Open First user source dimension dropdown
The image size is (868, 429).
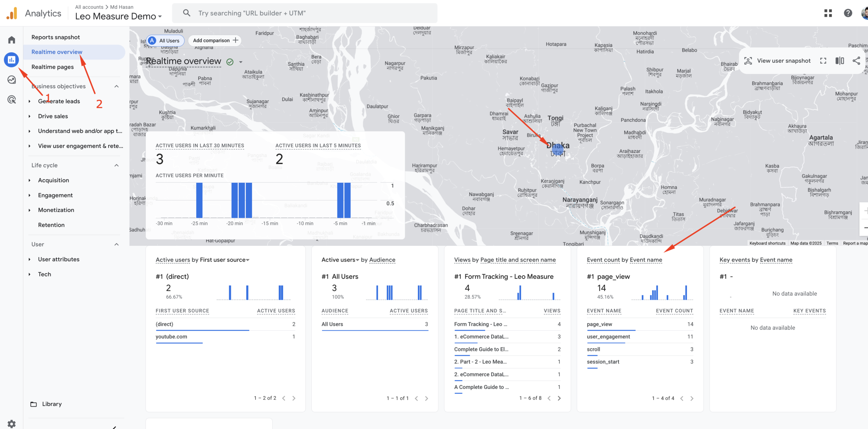[225, 260]
